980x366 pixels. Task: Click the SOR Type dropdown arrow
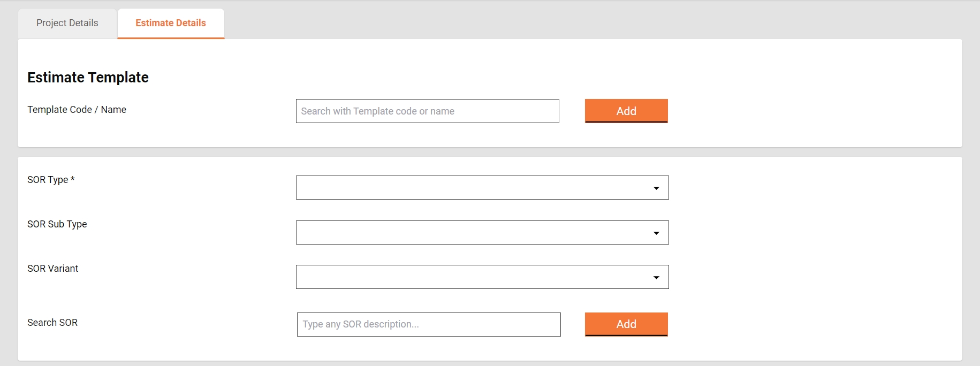coord(656,188)
